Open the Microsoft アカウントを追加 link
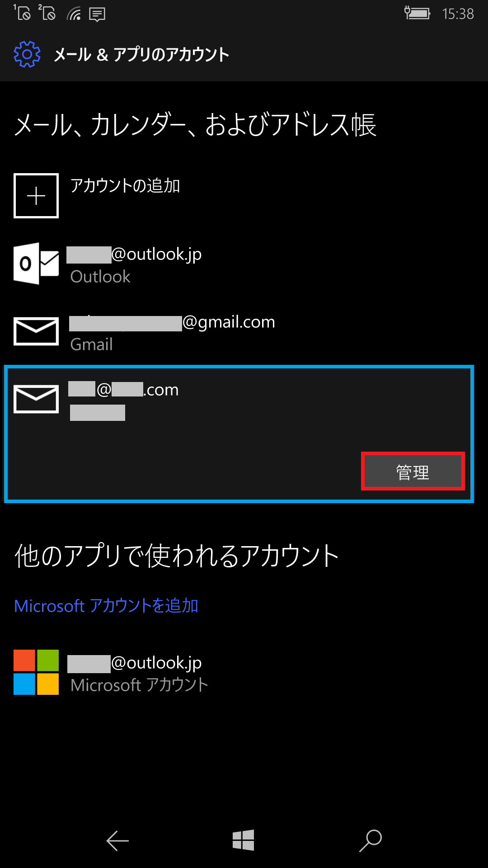 [106, 606]
